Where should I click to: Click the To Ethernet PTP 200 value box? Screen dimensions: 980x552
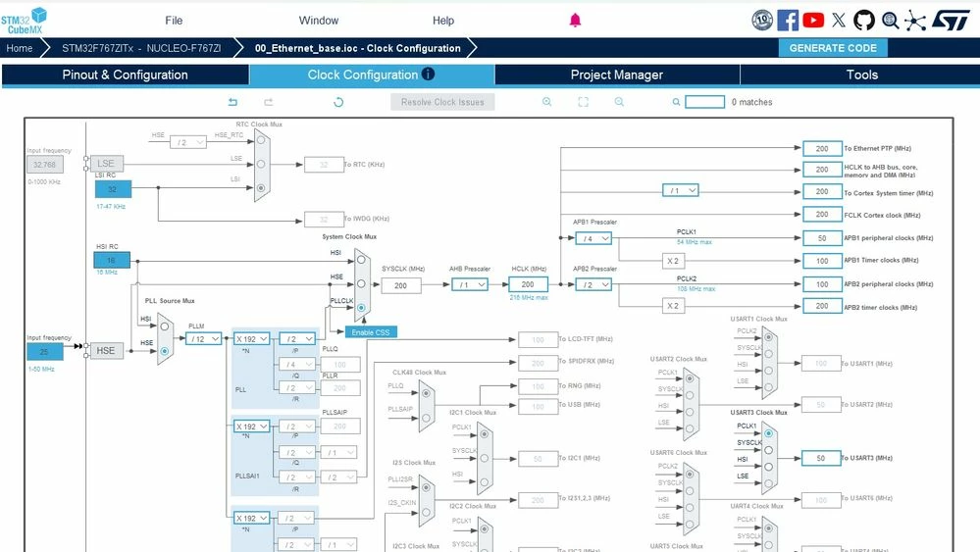pos(822,149)
